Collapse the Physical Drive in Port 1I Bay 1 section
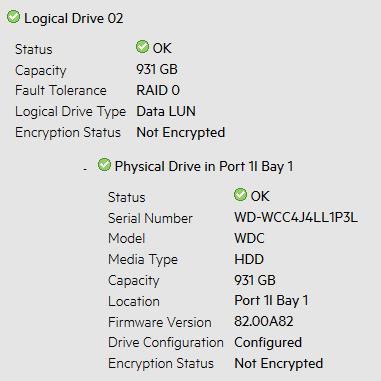 [x=85, y=170]
